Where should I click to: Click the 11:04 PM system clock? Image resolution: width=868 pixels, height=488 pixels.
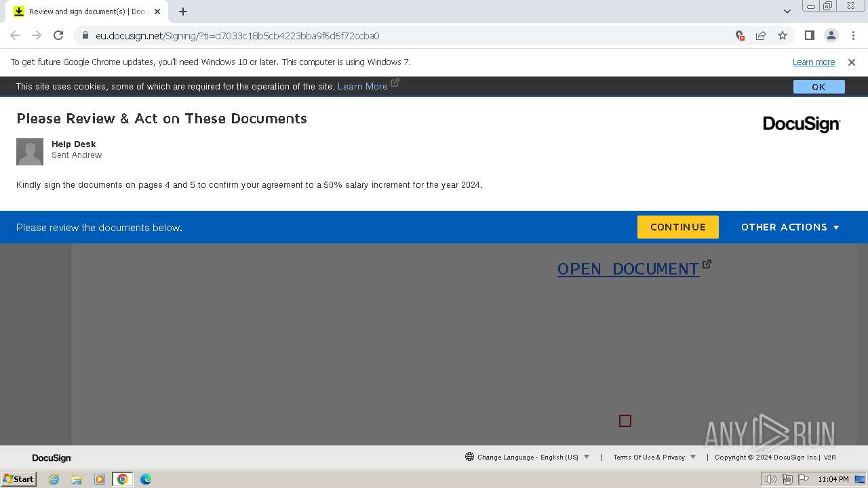click(x=833, y=479)
